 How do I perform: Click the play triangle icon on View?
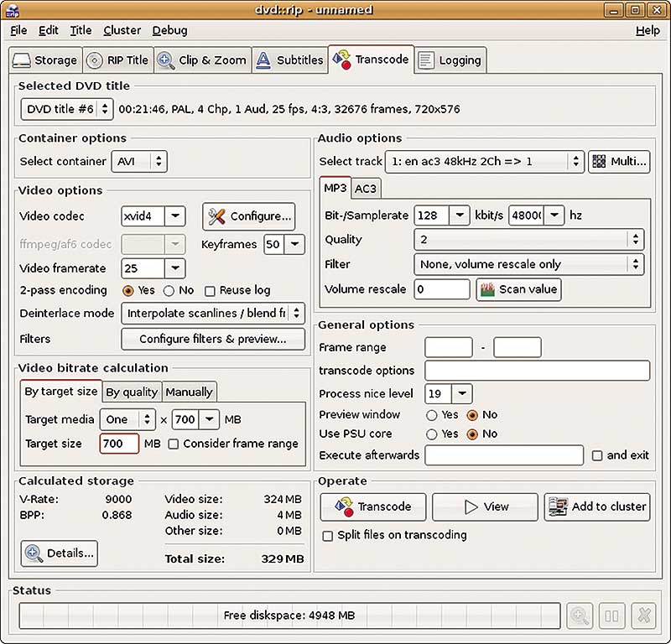tap(471, 507)
